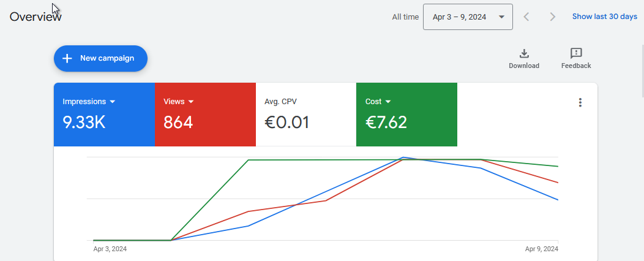
Task: Select the green Cost scorecard tile
Action: point(406,115)
